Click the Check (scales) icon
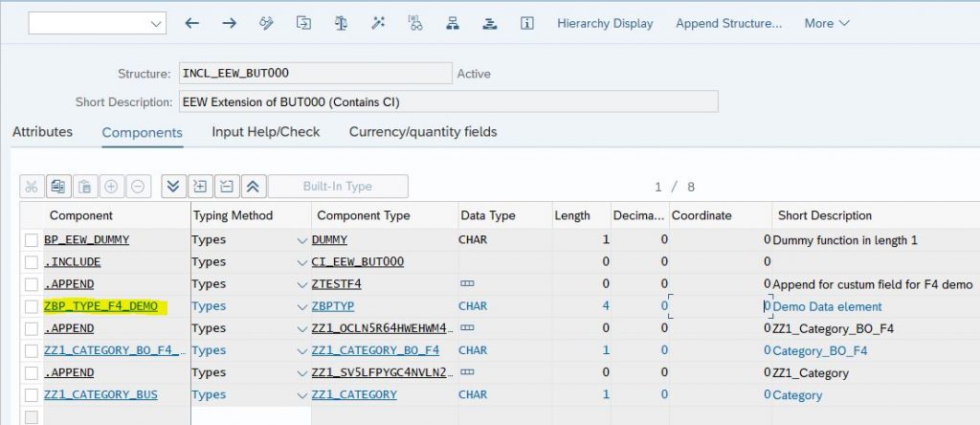This screenshot has width=980, height=425. pos(341,23)
